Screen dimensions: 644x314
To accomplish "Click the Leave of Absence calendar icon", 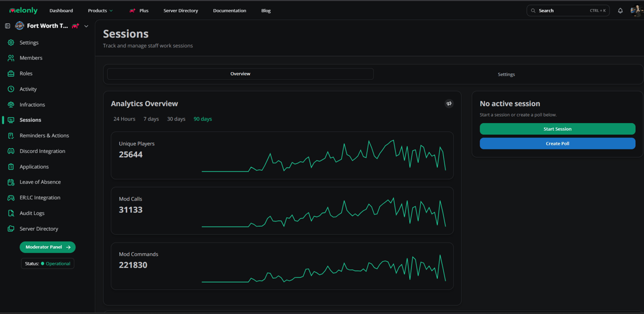I will (x=11, y=182).
